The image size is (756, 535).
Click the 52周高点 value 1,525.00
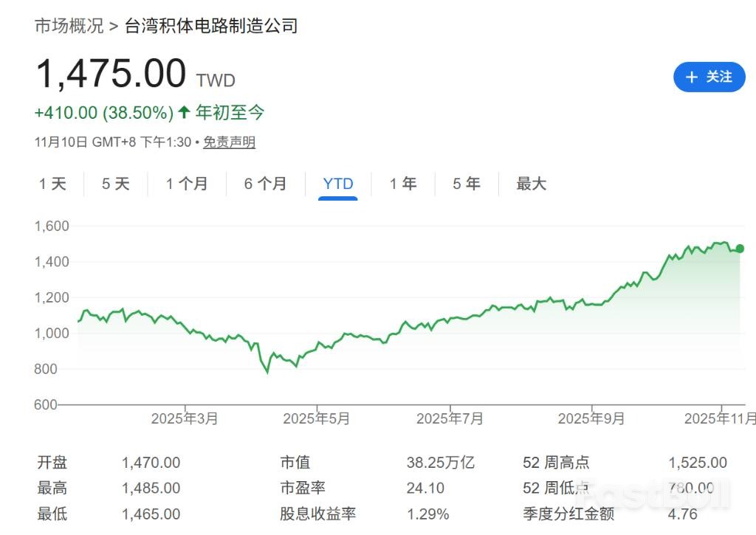coord(698,463)
